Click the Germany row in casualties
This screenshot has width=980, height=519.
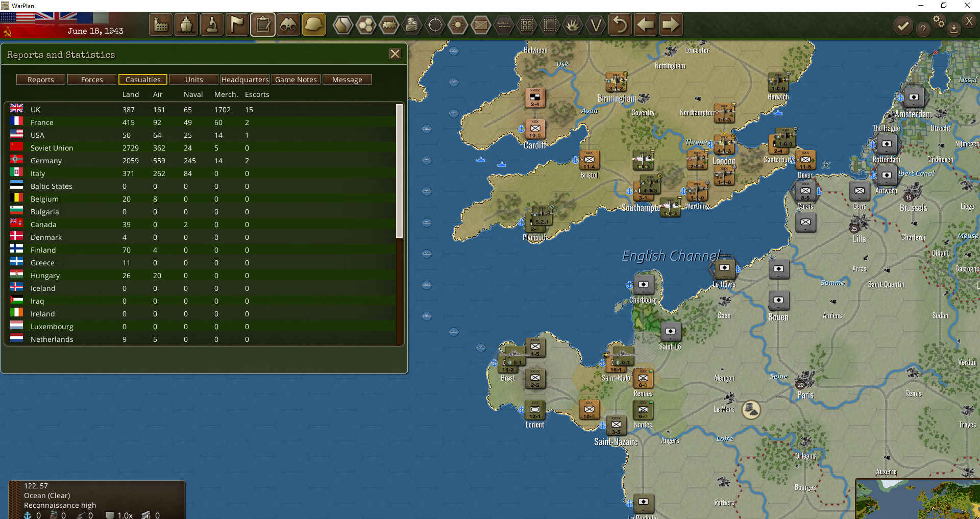click(202, 161)
